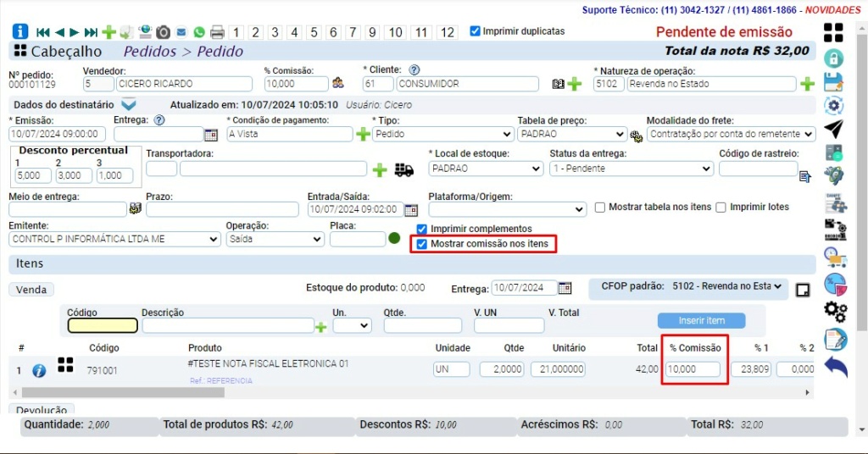Viewport: 868px width, 454px height.
Task: Jump to the last record arrow
Action: point(91,33)
